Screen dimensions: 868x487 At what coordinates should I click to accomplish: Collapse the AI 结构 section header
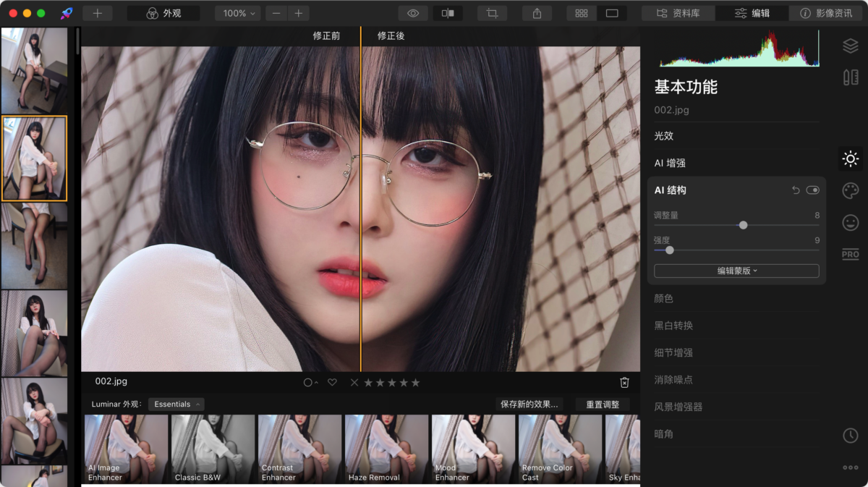point(671,190)
